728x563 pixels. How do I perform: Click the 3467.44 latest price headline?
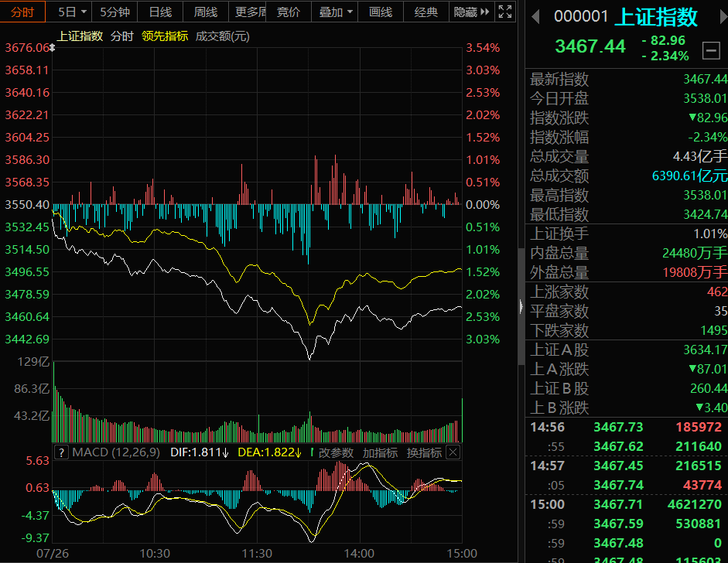590,46
